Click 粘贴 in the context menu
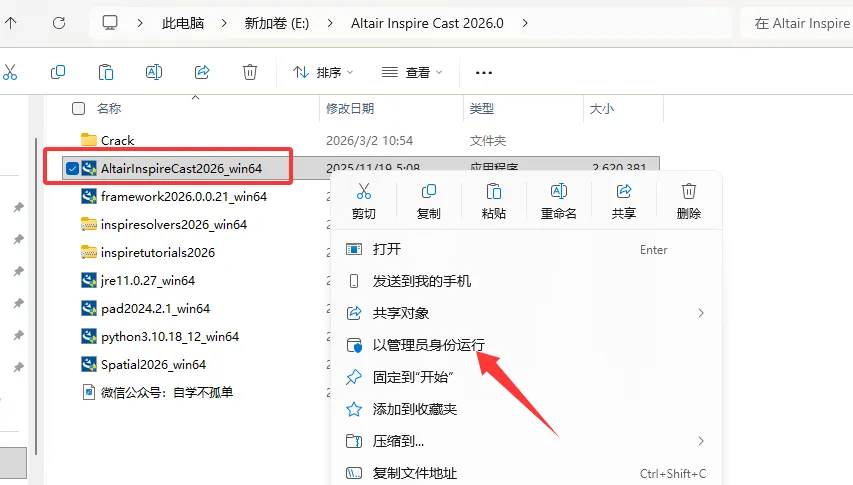This screenshot has height=485, width=853. click(493, 201)
